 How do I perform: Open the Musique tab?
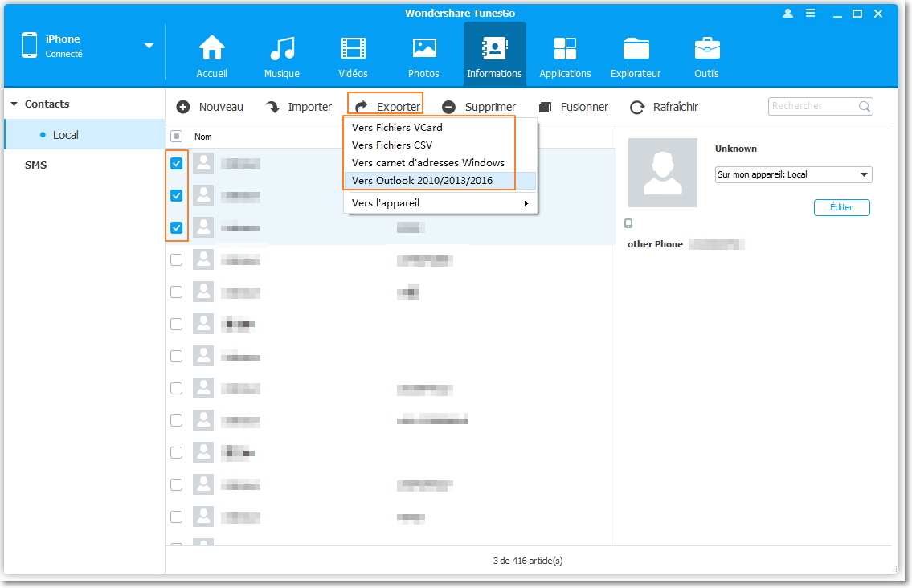pos(282,56)
